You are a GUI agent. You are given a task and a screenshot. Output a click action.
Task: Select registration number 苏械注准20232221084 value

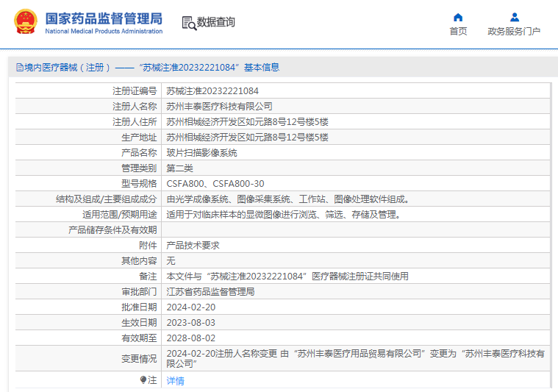point(212,91)
